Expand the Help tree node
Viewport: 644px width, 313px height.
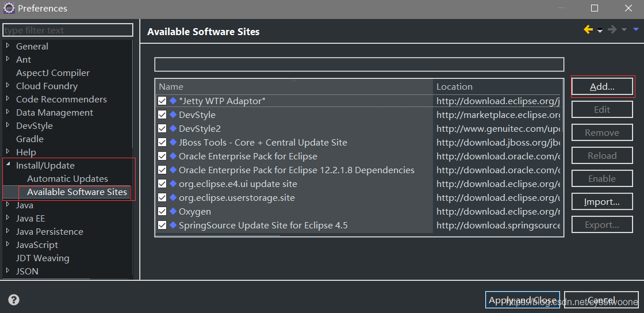8,151
